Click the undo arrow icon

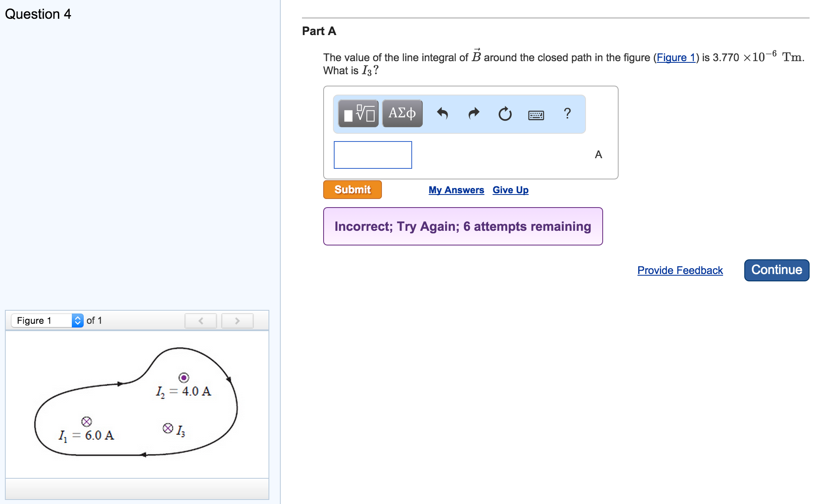click(442, 113)
